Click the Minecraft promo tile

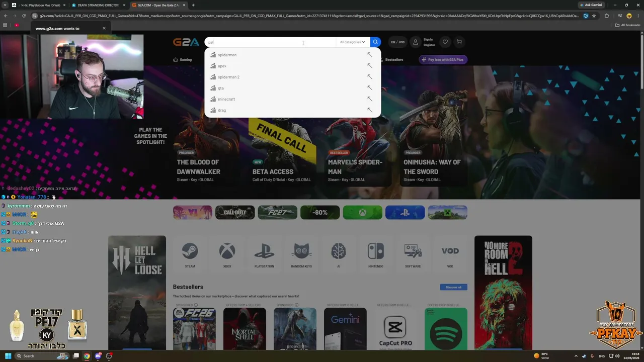coord(448,212)
